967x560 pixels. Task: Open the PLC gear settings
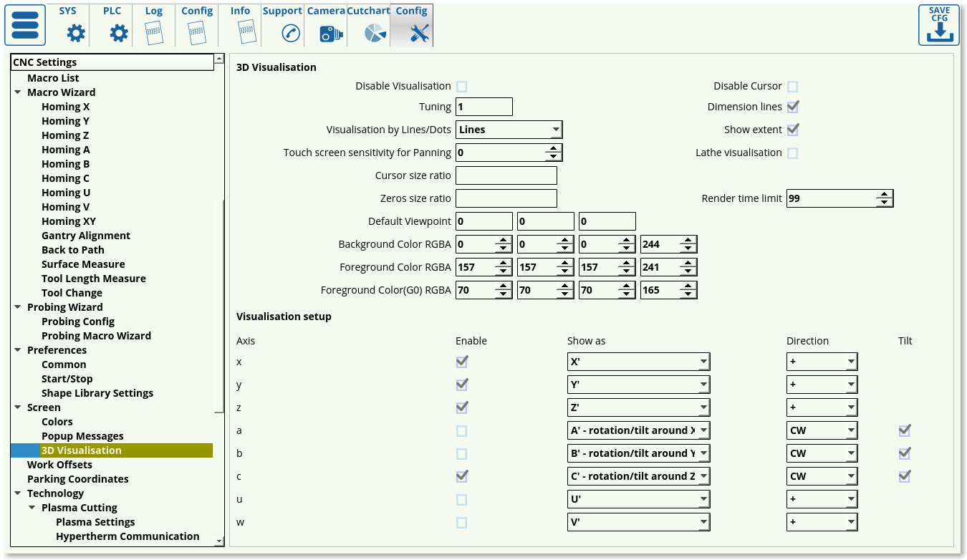[119, 32]
